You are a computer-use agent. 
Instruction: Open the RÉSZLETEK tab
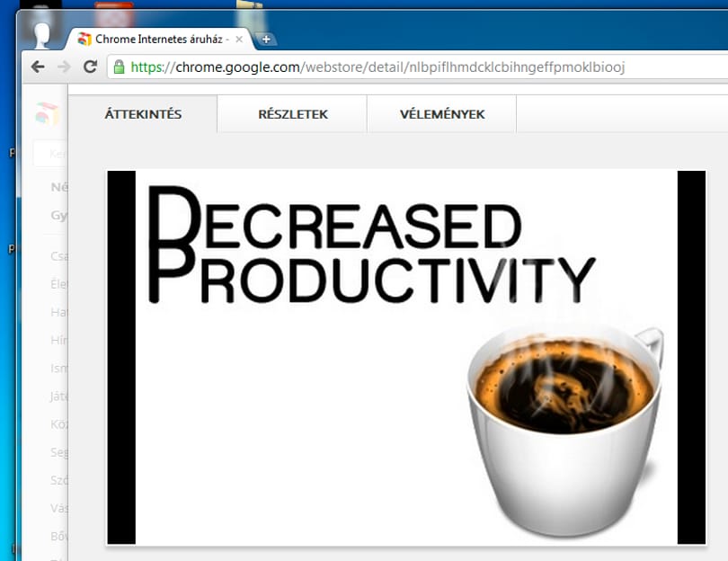(x=292, y=114)
